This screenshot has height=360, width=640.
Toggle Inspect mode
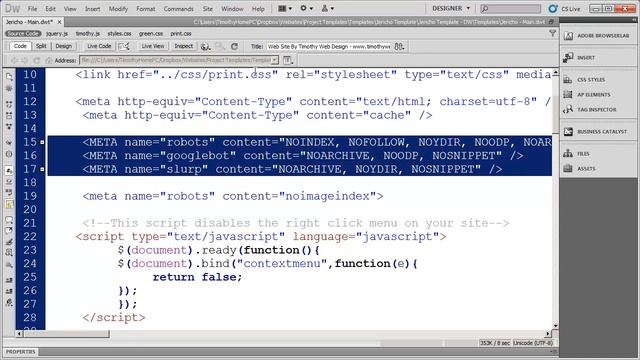pyautogui.click(x=183, y=46)
